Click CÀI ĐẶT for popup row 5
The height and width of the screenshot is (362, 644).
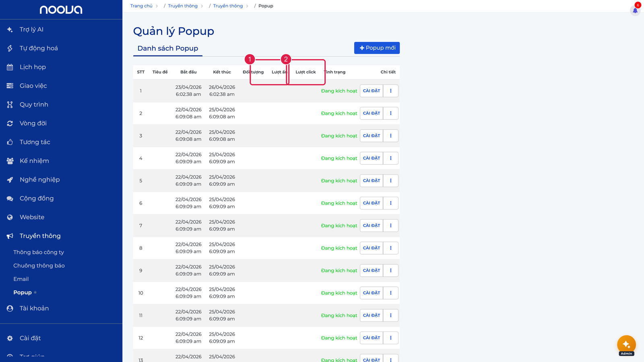coord(372,181)
